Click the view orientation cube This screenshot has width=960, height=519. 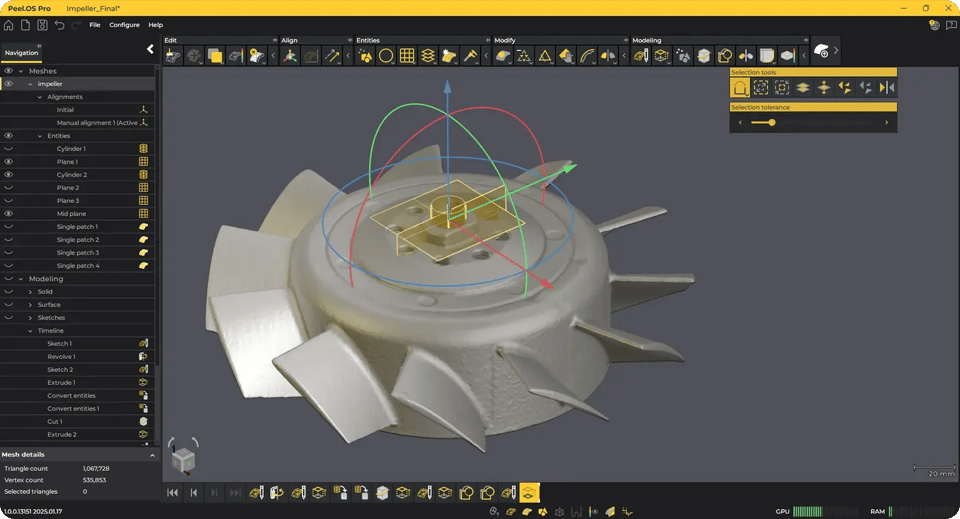tap(183, 460)
